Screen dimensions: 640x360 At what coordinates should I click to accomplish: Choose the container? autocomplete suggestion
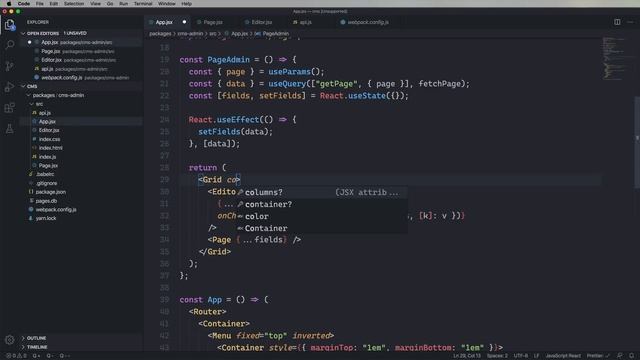pos(322,204)
